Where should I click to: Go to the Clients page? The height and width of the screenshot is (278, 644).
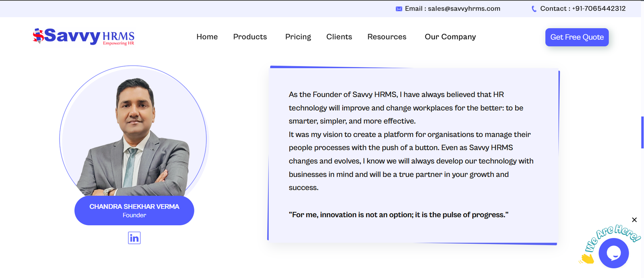point(339,37)
